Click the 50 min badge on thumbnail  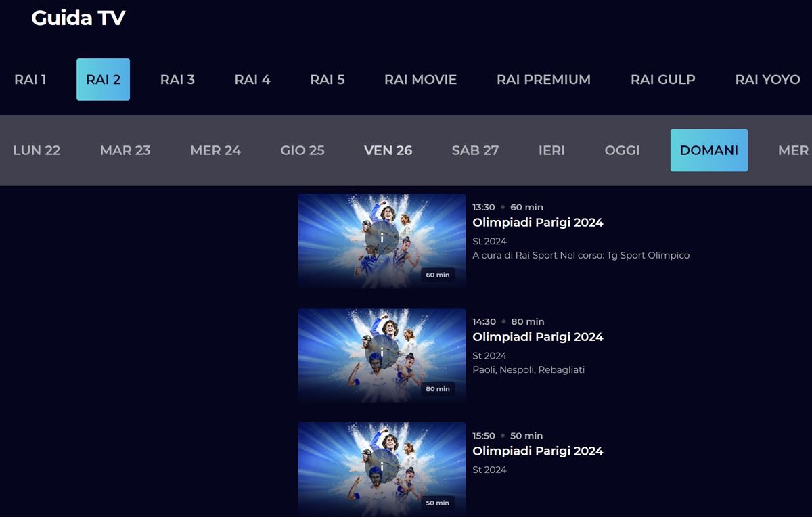(438, 503)
